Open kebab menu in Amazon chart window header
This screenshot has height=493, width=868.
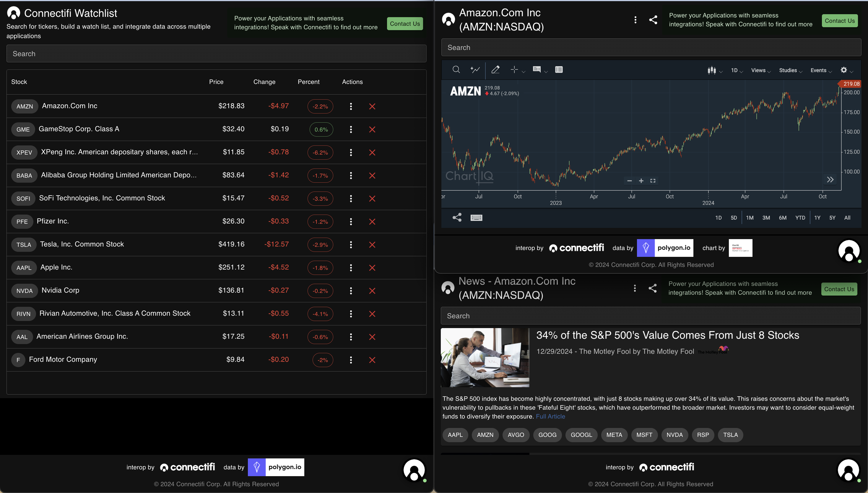click(x=635, y=20)
